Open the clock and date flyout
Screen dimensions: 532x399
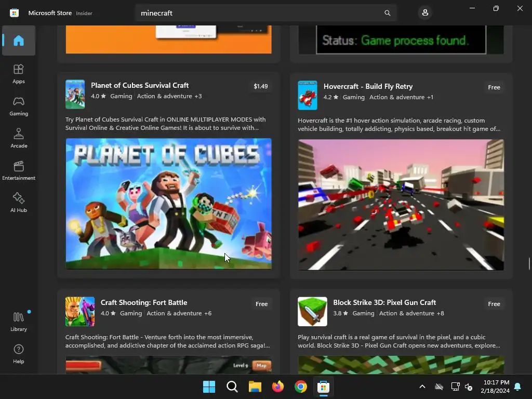coord(495,387)
